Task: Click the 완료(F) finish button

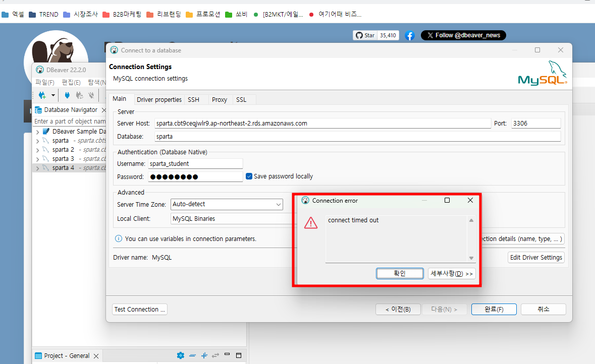Action: tap(494, 310)
